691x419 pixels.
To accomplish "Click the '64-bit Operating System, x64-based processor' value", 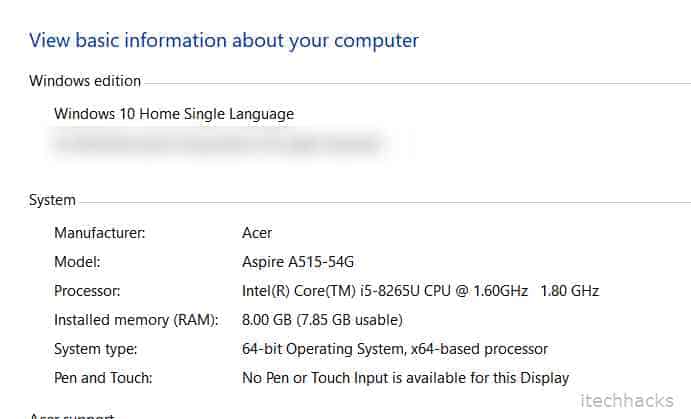I will click(395, 349).
